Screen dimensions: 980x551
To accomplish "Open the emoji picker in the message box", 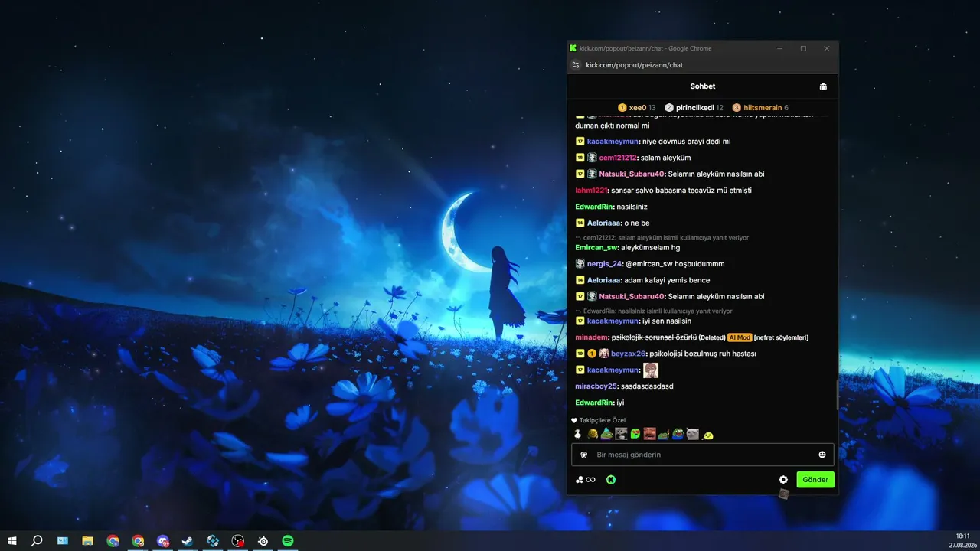I will (x=822, y=455).
